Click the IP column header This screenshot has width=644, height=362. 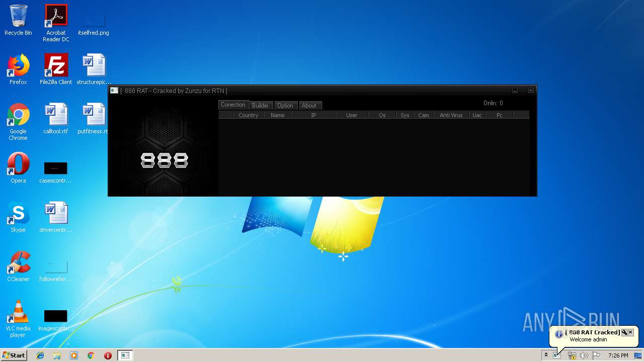point(313,115)
